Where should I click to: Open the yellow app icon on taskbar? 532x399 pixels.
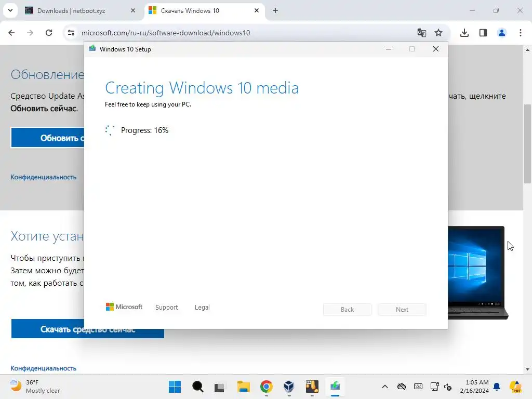coord(312,387)
